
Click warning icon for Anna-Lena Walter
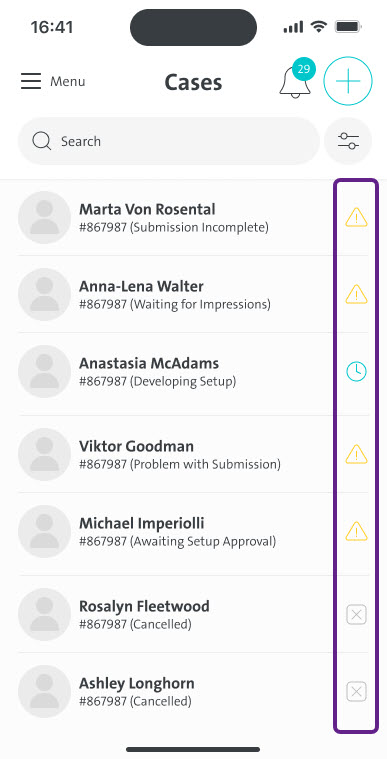point(356,294)
